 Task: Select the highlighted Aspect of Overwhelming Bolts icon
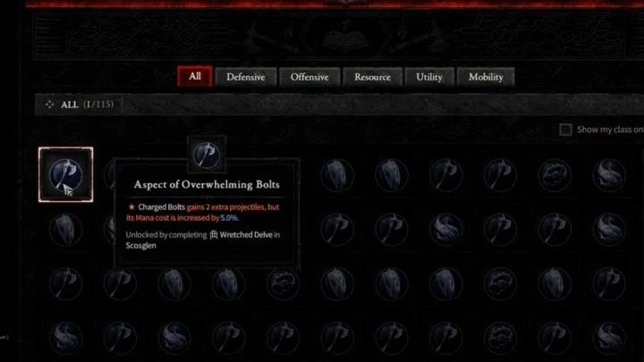click(65, 175)
